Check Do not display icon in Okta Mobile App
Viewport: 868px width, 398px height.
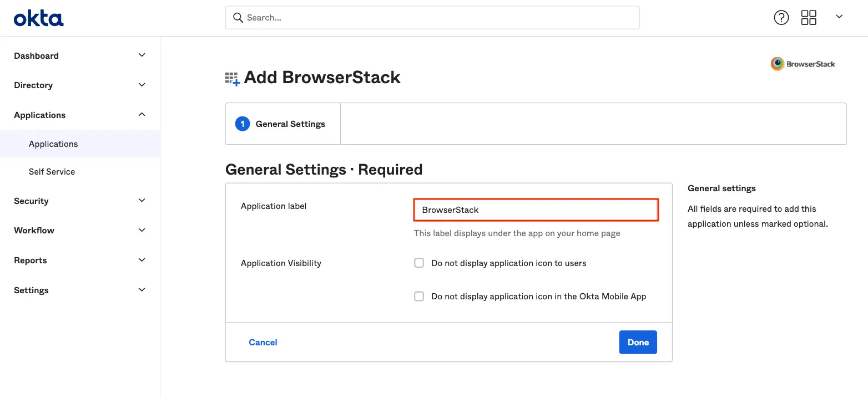tap(419, 296)
